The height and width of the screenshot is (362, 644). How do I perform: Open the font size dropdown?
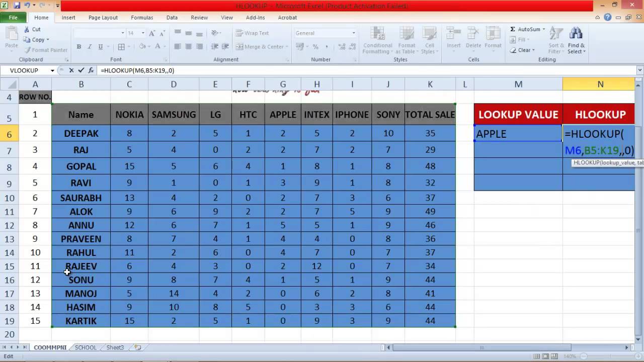click(143, 33)
